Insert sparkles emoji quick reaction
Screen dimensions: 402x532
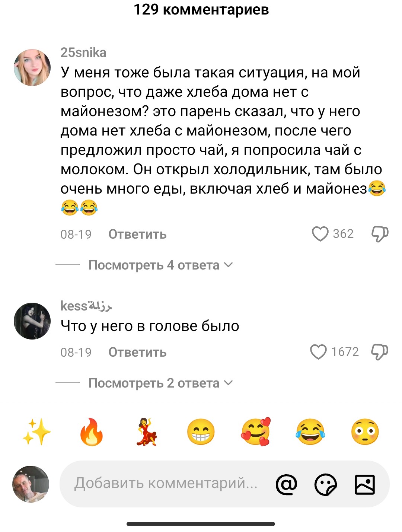[x=36, y=432]
